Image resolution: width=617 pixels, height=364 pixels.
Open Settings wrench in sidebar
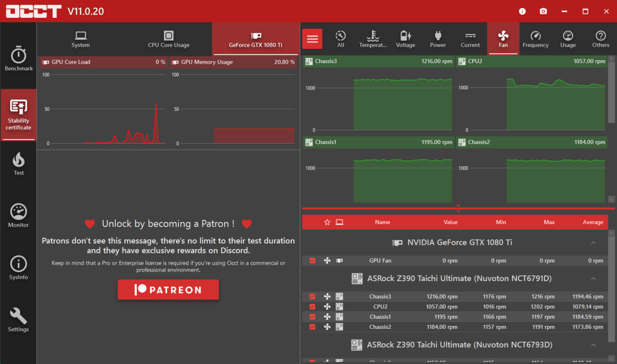18,320
